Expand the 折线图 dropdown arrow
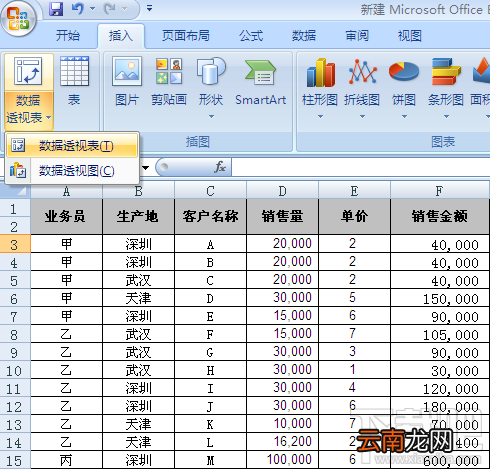This screenshot has height=469, width=490. click(362, 116)
